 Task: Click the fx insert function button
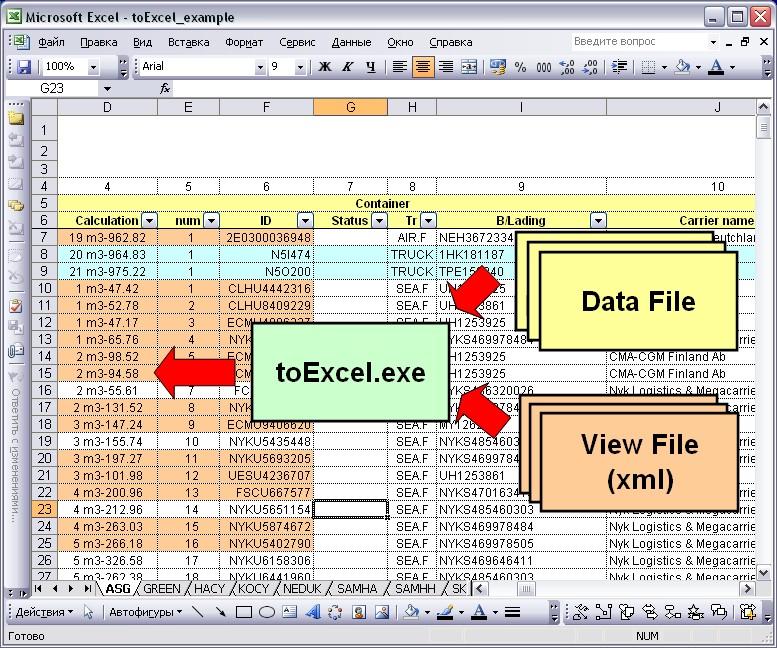165,89
